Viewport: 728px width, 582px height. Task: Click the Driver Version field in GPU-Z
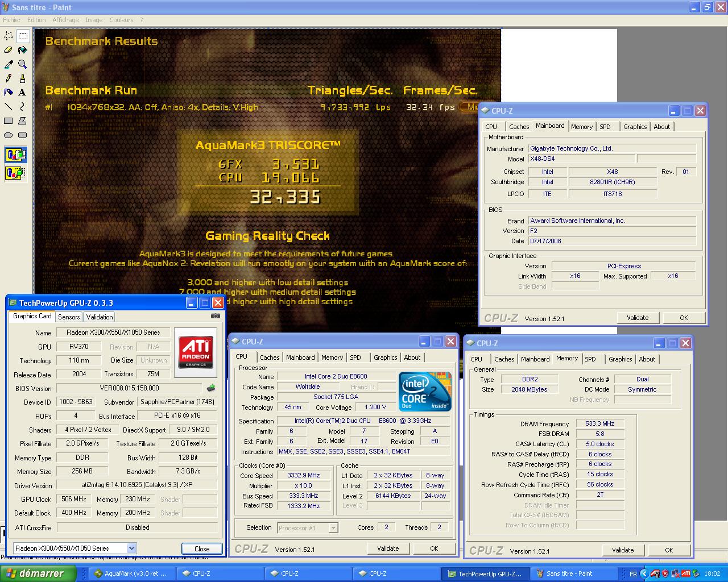tap(137, 485)
